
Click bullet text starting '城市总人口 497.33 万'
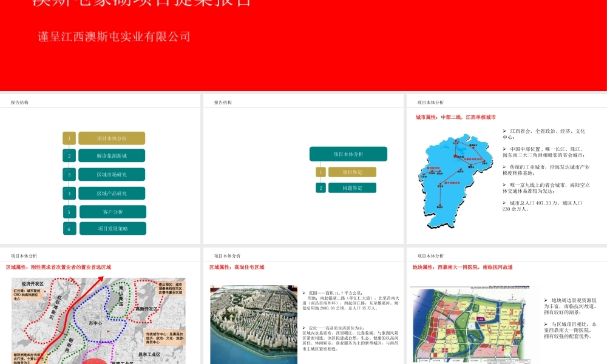click(x=542, y=206)
